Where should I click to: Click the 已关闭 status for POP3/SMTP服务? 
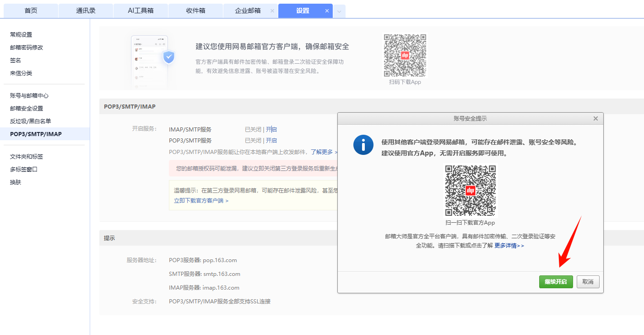pyautogui.click(x=253, y=140)
